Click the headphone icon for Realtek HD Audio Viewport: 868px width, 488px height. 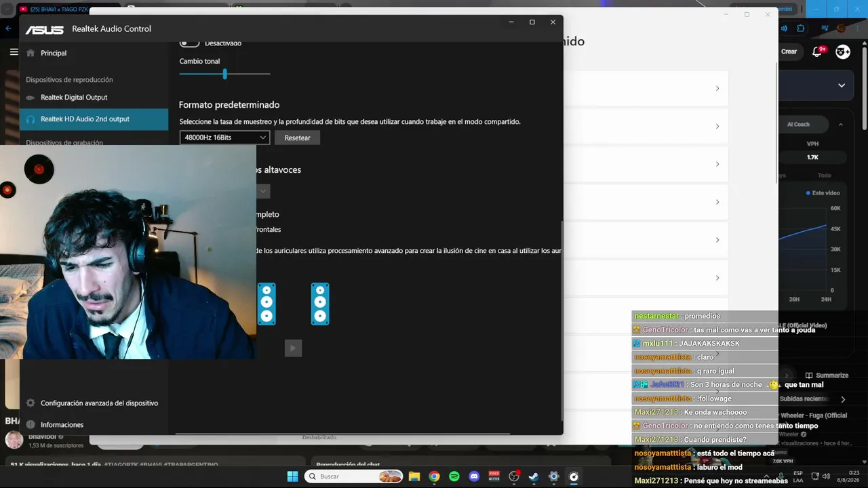(31, 119)
